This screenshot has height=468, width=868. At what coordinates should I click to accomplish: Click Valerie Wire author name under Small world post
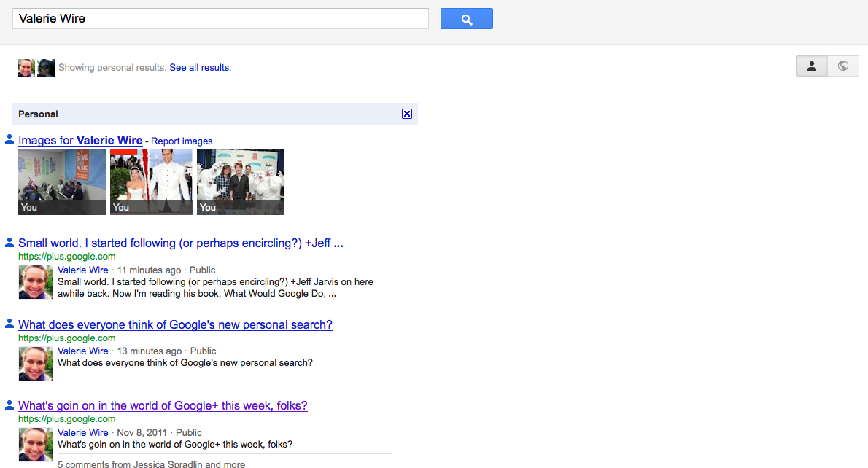point(82,270)
